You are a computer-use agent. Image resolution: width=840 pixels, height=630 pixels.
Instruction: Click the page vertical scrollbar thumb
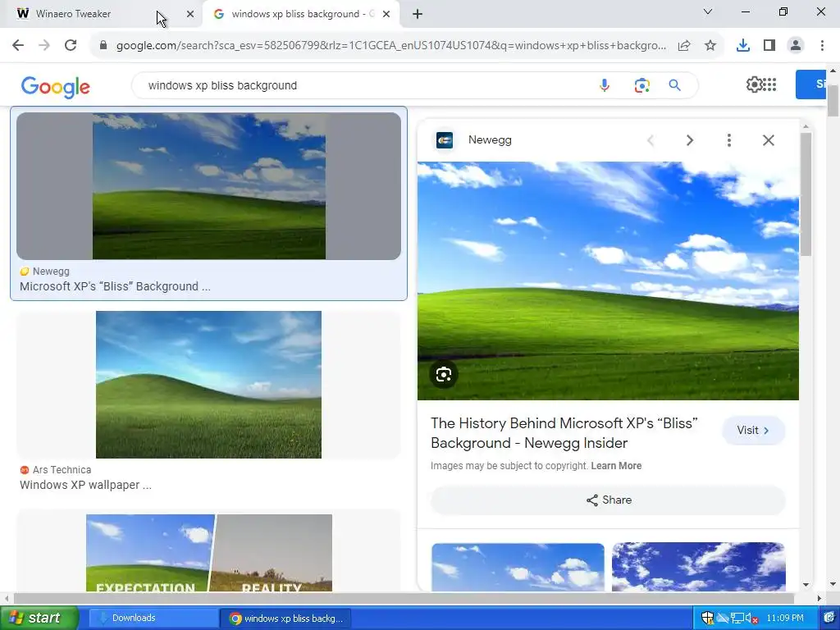coord(833,100)
